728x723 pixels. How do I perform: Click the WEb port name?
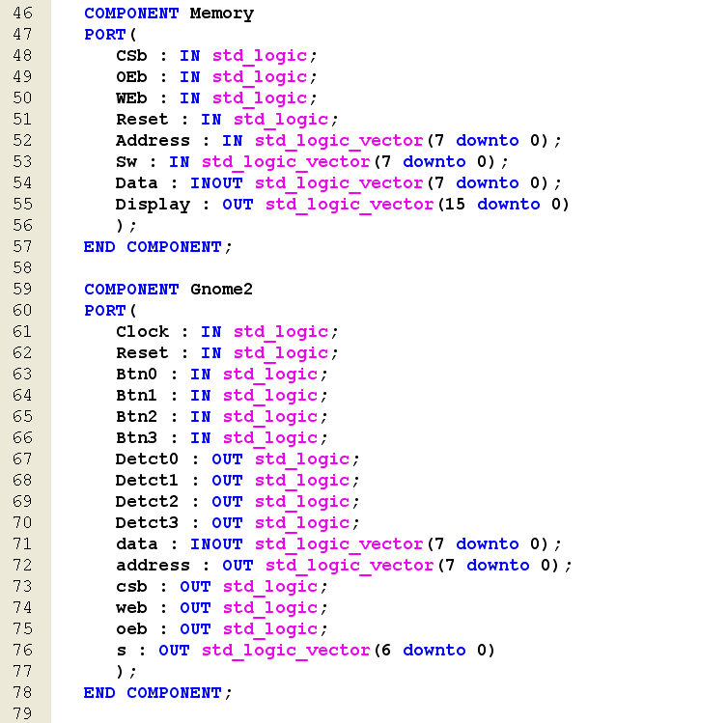[131, 98]
